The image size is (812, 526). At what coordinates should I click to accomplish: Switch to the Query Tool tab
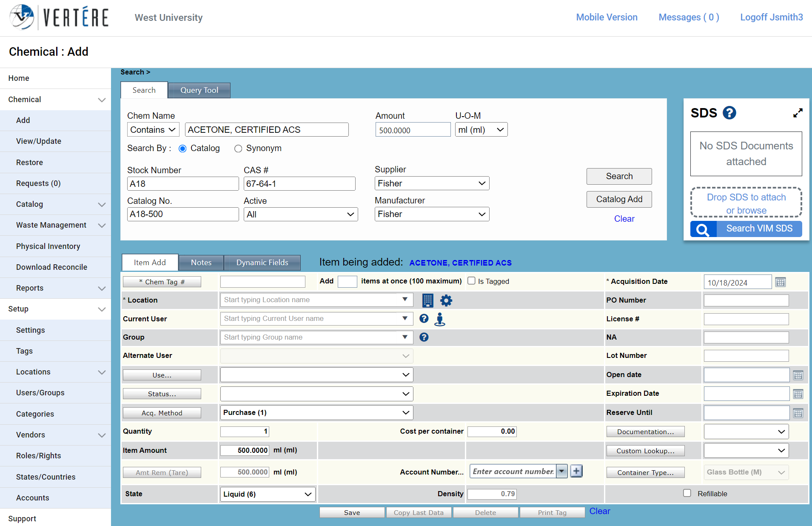tap(199, 90)
